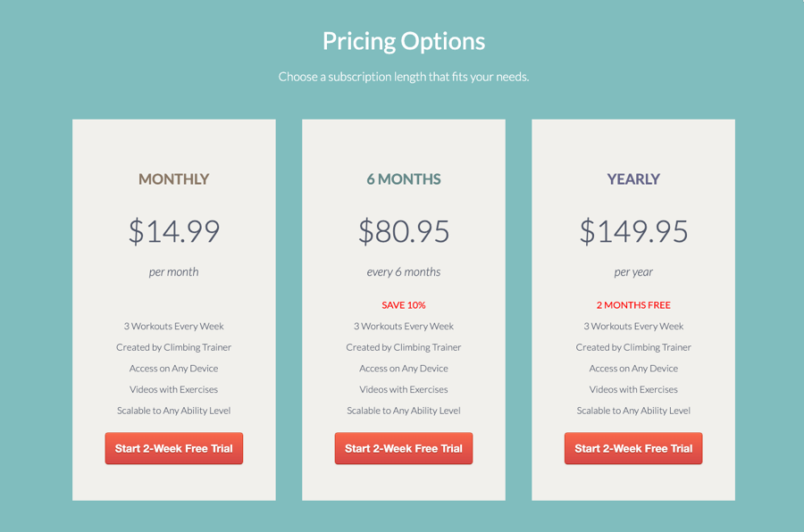Viewport: 804px width, 532px height.
Task: Select the $14.99 price text
Action: coord(174,231)
